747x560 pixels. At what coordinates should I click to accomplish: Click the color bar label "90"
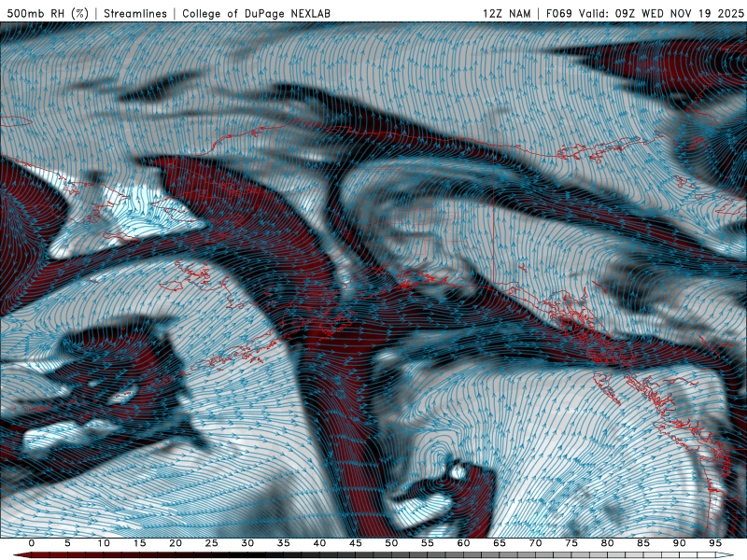680,543
